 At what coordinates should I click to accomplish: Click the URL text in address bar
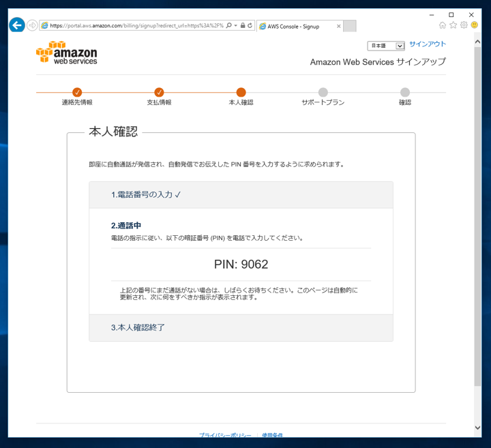[137, 26]
